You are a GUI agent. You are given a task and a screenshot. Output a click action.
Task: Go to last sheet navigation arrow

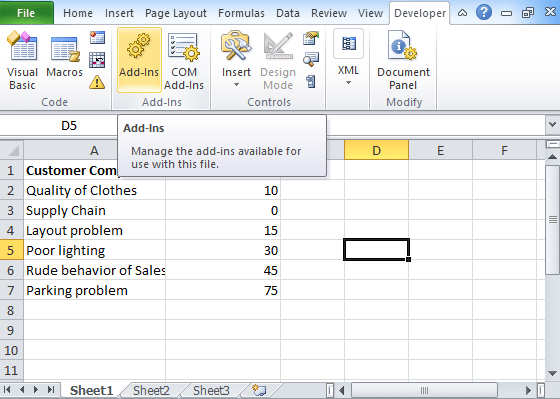(x=51, y=390)
